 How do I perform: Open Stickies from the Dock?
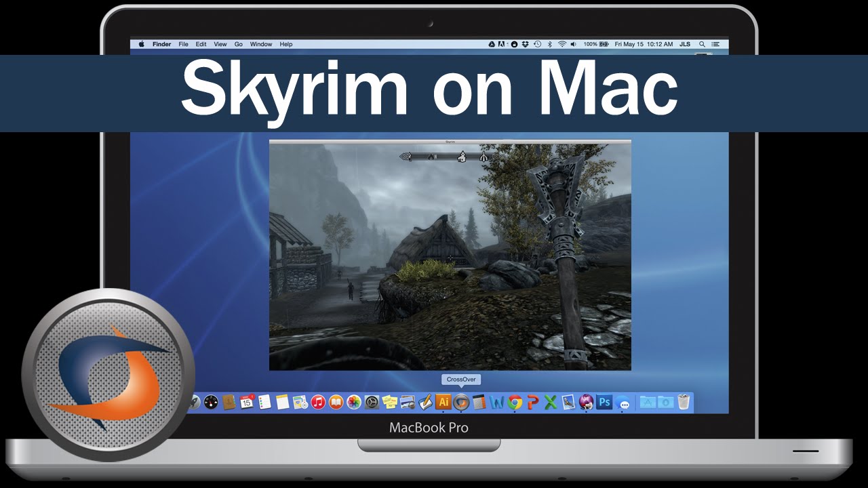click(390, 403)
